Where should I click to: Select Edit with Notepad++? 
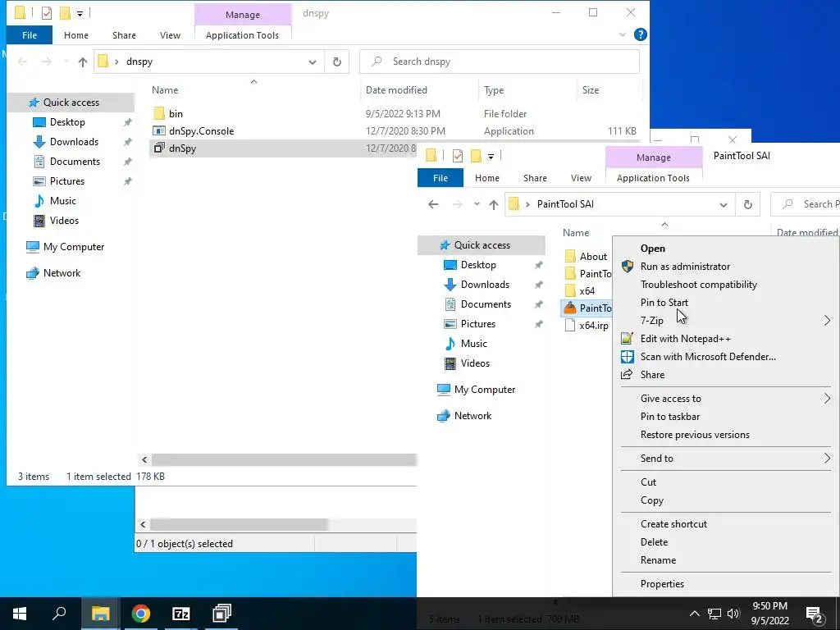(x=685, y=339)
